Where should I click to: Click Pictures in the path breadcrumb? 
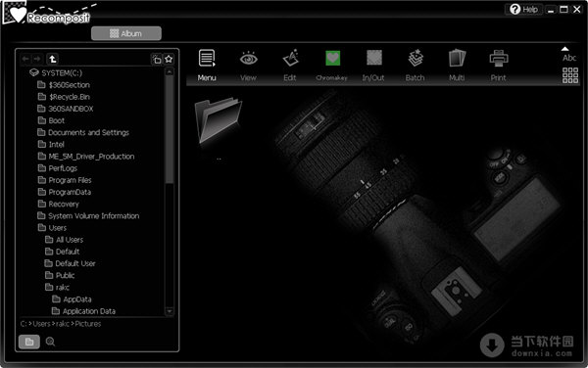point(88,324)
